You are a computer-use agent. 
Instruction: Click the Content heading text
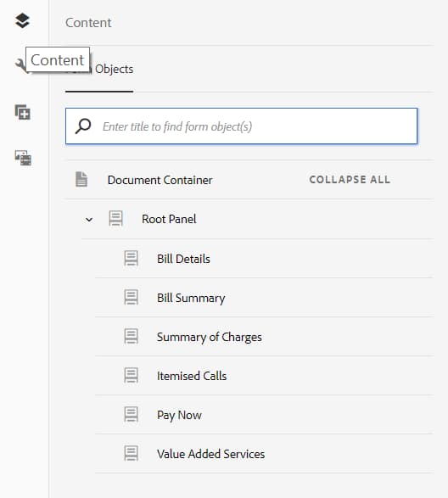click(88, 23)
